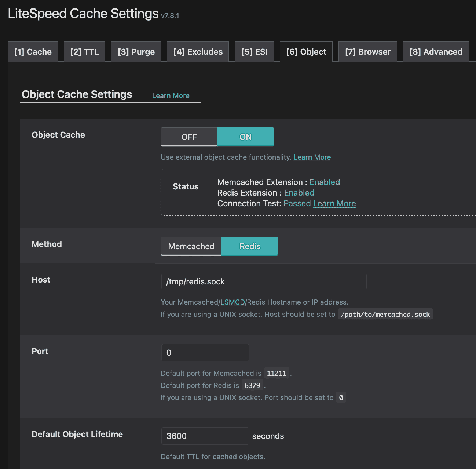Turn Object Cache OFF

pyautogui.click(x=189, y=137)
